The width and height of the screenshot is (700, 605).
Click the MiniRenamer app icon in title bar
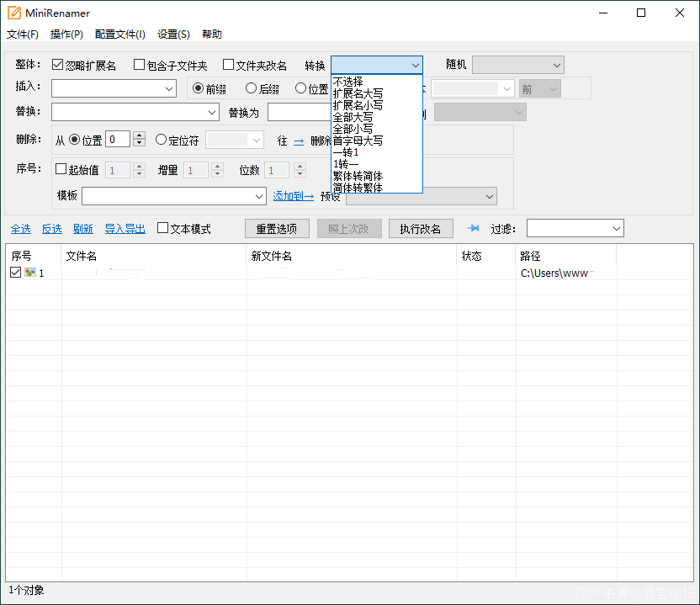[14, 13]
